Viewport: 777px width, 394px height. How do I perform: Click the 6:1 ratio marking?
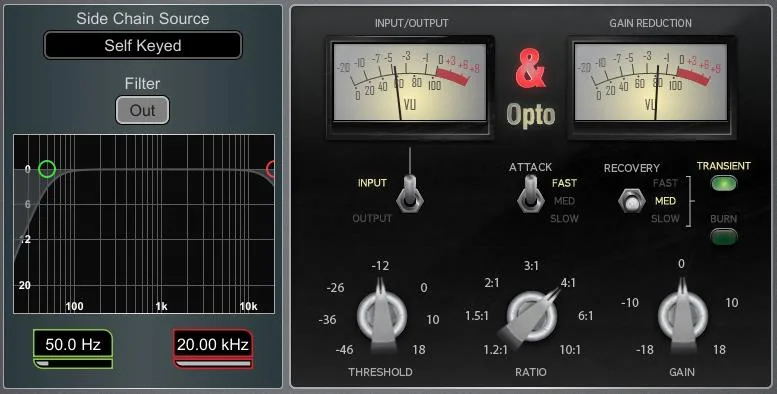coord(585,316)
